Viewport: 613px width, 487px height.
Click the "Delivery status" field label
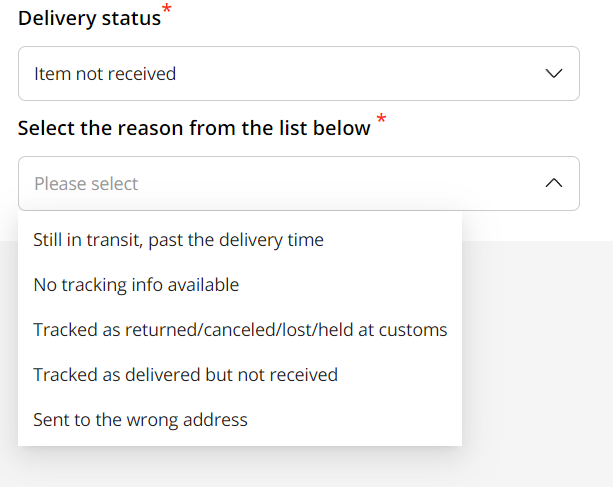[89, 18]
